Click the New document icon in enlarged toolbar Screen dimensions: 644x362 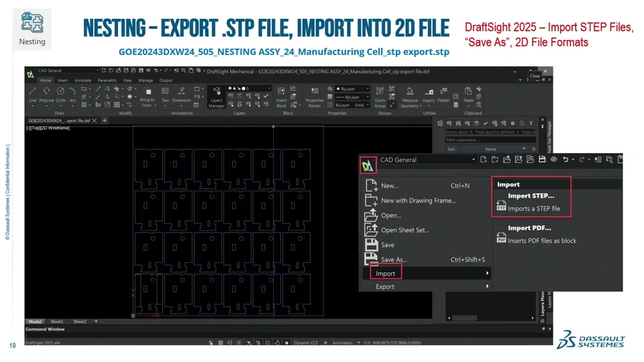[484, 160]
